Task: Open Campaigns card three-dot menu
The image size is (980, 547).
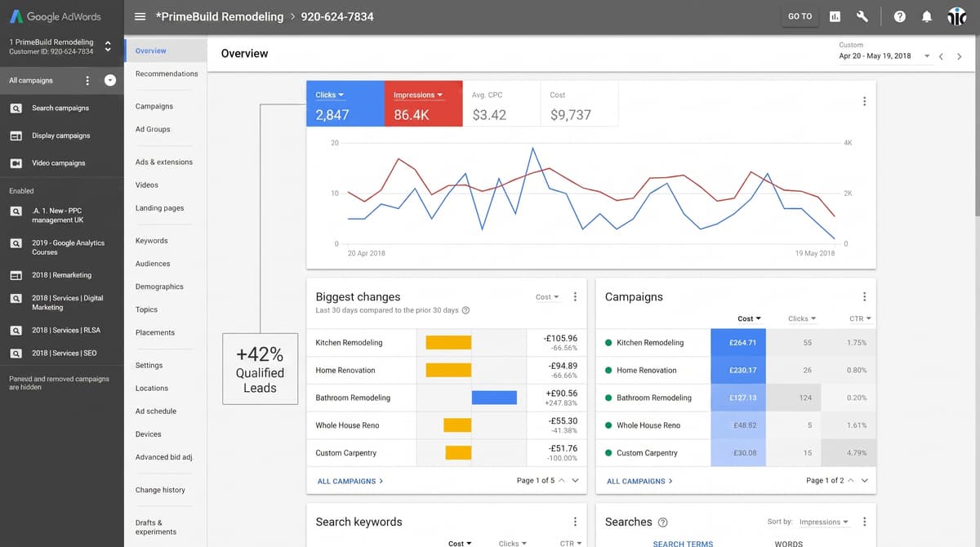Action: point(864,297)
